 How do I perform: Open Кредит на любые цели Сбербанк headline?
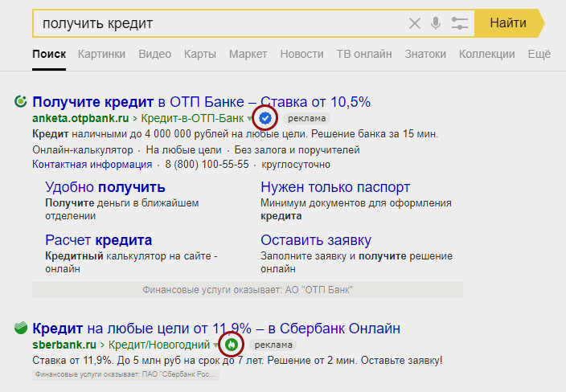pos(216,329)
